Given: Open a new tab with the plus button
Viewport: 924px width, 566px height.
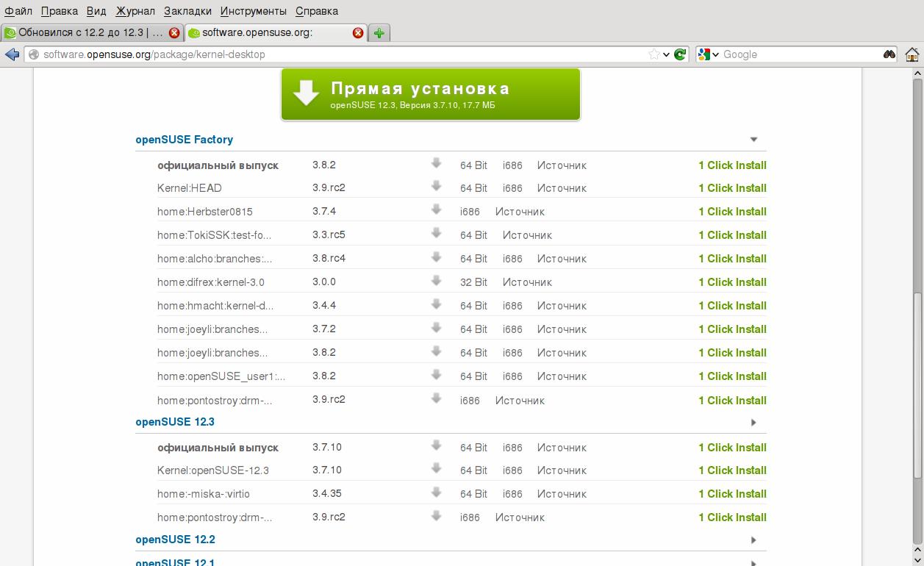Looking at the screenshot, I should pyautogui.click(x=379, y=33).
